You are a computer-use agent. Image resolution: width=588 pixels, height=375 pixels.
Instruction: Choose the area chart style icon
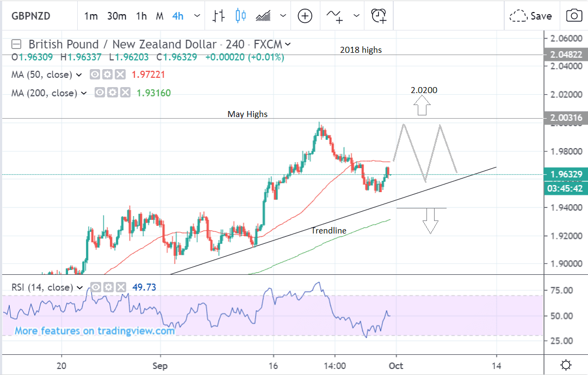264,16
